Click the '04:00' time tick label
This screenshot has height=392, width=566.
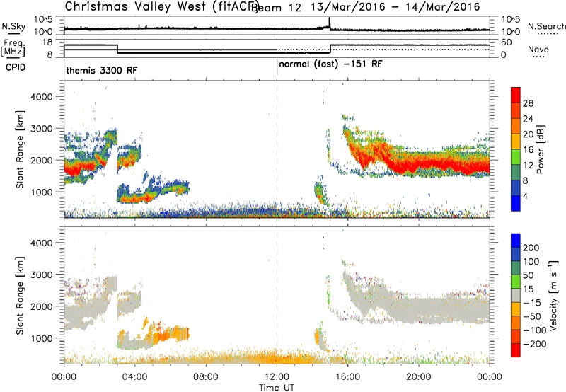click(135, 377)
